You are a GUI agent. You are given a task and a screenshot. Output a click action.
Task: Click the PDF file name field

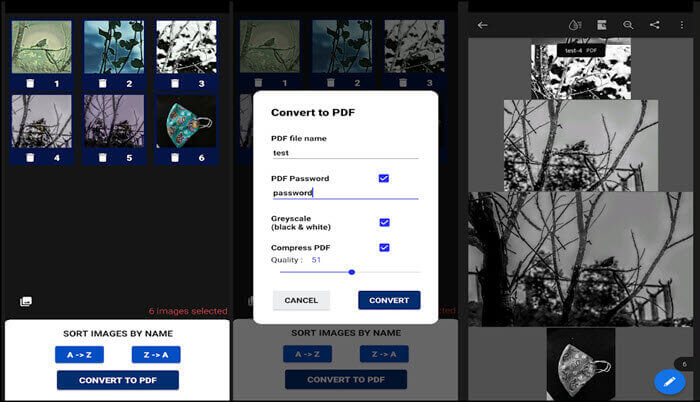[344, 154]
